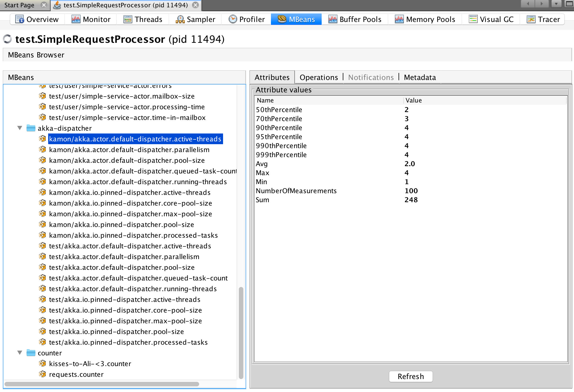Click the Sampler tab icon

[180, 19]
